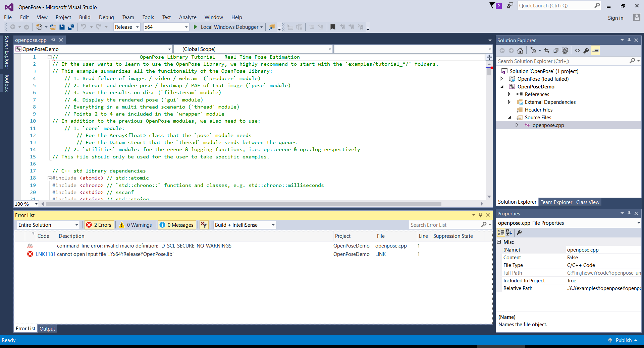644x348 pixels.
Task: Open the Server Explorer side tab
Action: click(x=7, y=52)
